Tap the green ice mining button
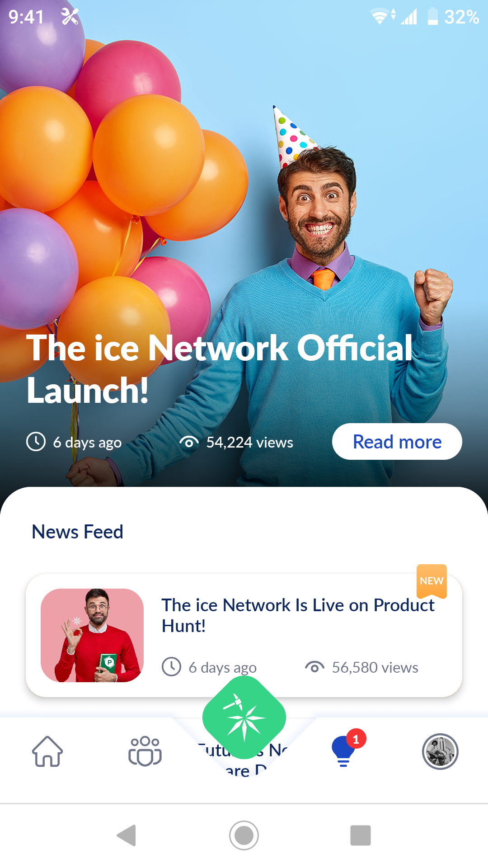The height and width of the screenshot is (868, 488). pos(244,717)
